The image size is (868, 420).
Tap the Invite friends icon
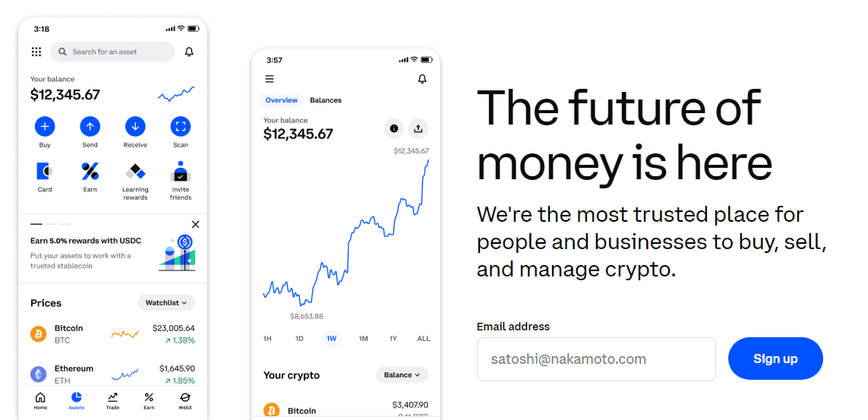pyautogui.click(x=181, y=171)
